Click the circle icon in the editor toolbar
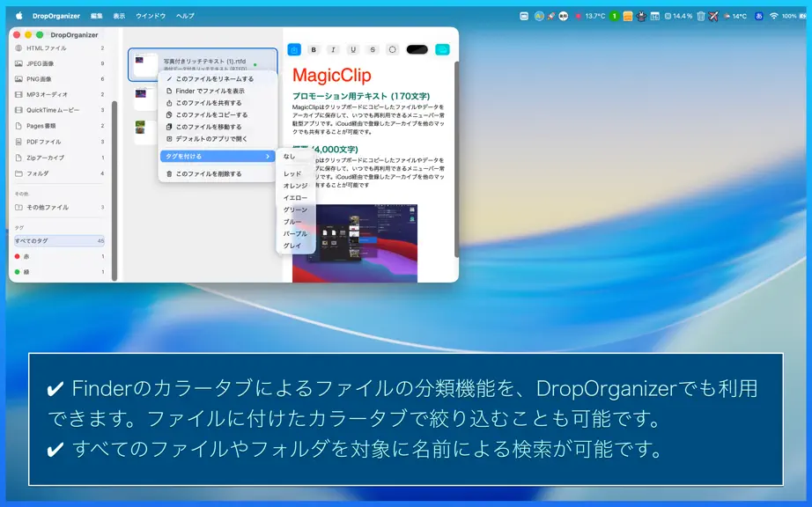812x507 pixels. tap(392, 49)
